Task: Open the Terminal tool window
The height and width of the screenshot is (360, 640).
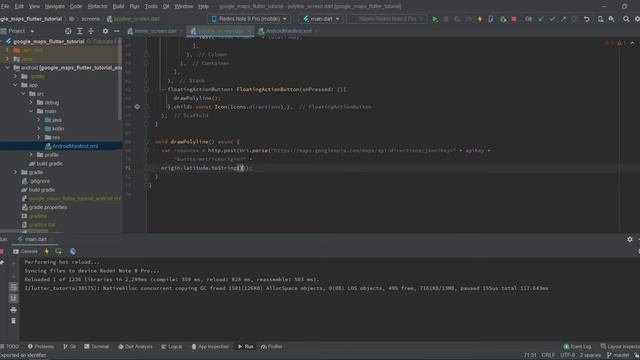Action: 96,347
